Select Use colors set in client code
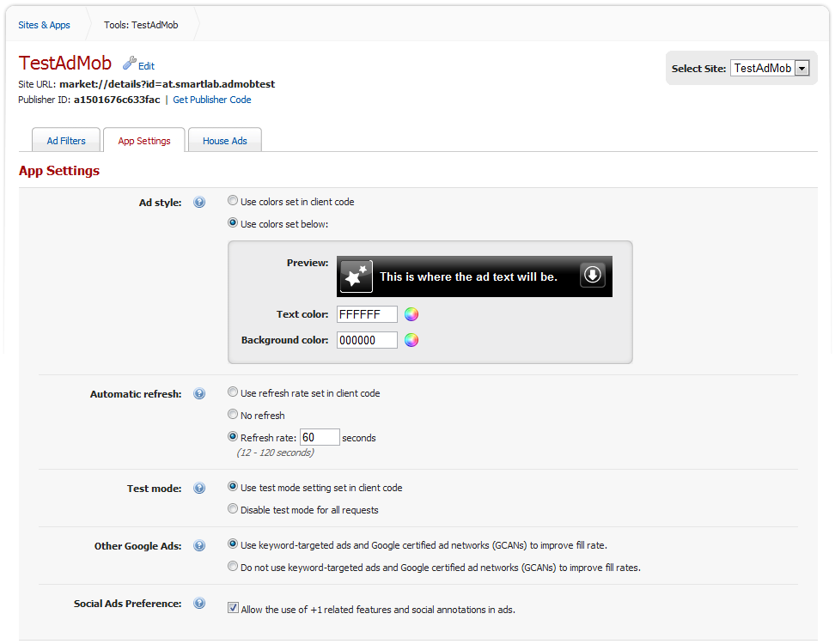The image size is (835, 644). [233, 201]
